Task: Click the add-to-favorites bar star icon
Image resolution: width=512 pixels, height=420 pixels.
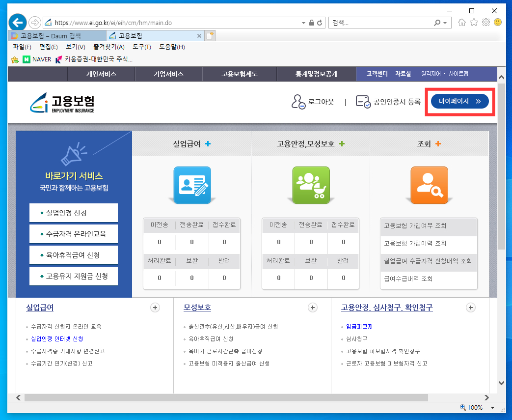Action: pos(15,59)
